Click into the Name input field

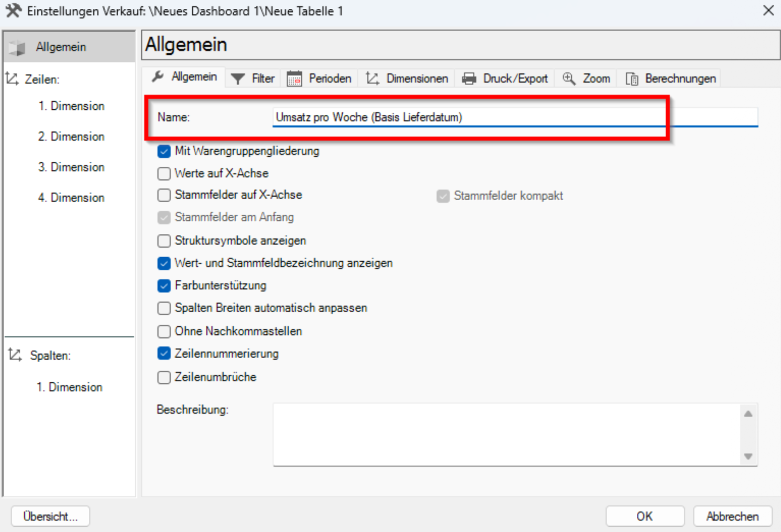[515, 117]
